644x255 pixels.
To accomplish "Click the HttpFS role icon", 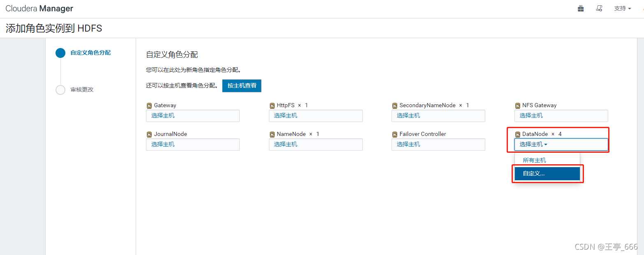I will click(x=272, y=105).
